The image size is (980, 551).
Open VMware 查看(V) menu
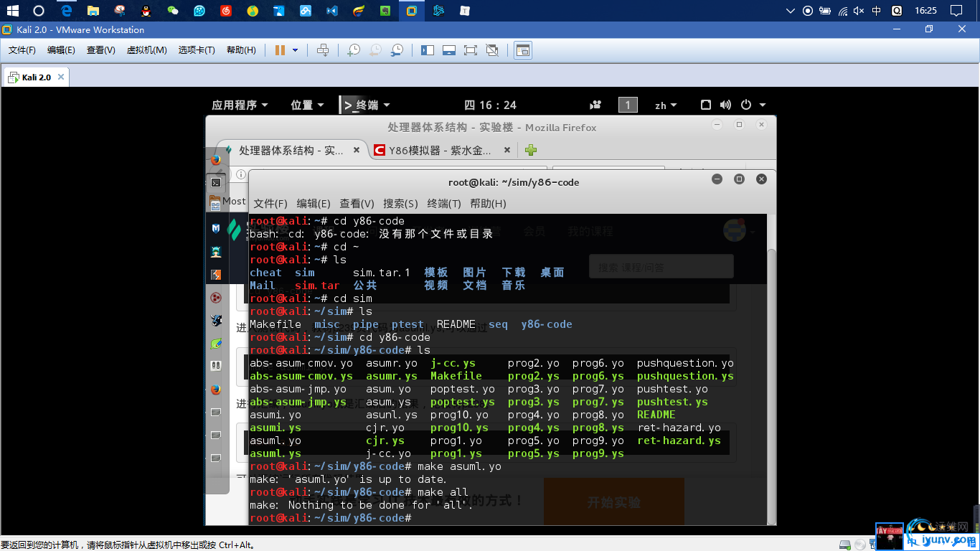(x=100, y=50)
